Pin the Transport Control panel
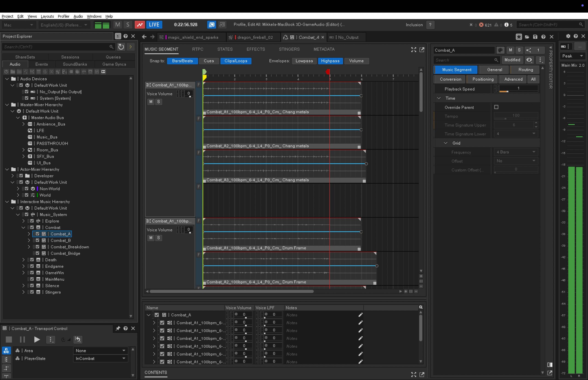588x380 pixels. pyautogui.click(x=118, y=328)
